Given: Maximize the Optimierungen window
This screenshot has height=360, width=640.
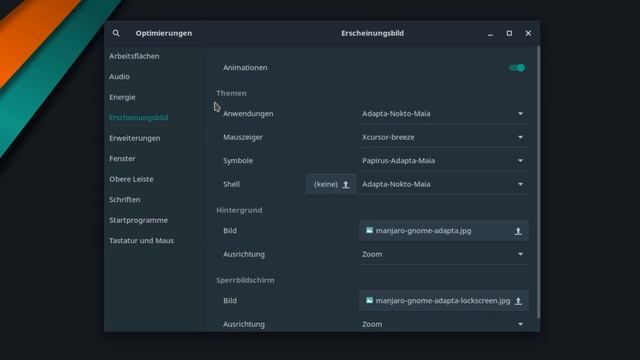Looking at the screenshot, I should [509, 33].
